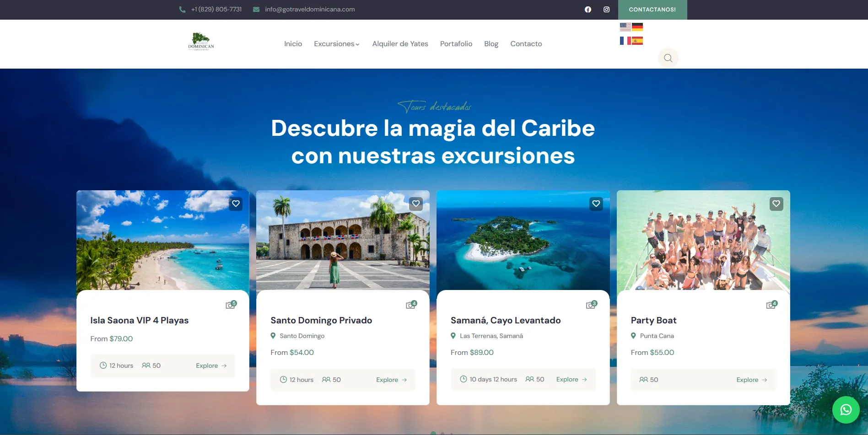Open Alquiler de Yates page
Viewport: 868px width, 435px height.
point(400,44)
